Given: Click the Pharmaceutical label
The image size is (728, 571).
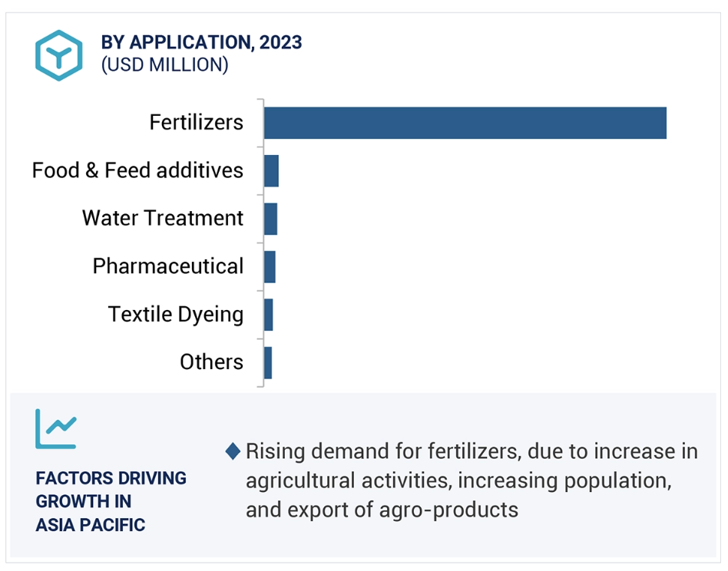Looking at the screenshot, I should coord(168,266).
